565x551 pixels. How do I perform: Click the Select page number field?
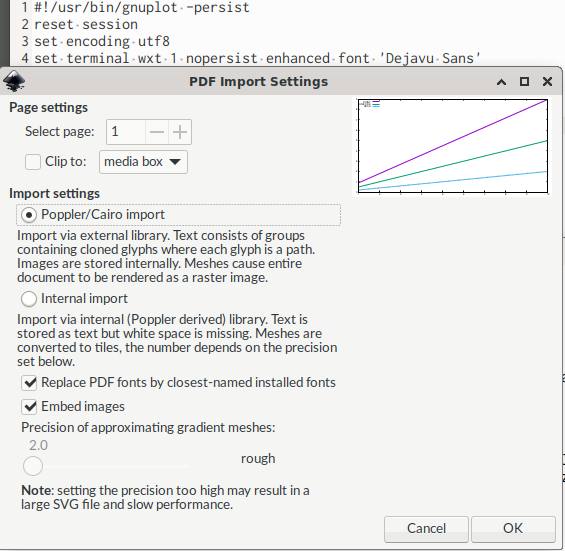(126, 132)
